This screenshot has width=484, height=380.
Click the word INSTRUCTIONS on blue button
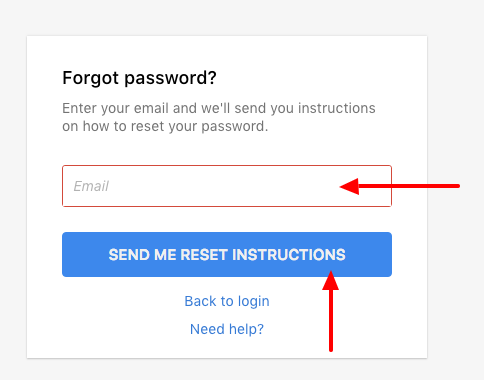[x=289, y=255]
